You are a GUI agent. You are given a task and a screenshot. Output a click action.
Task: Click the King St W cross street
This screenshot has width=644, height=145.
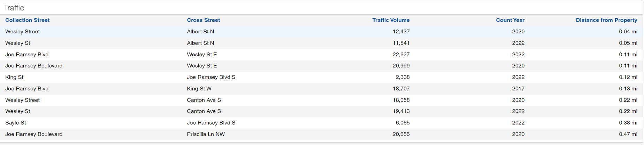pyautogui.click(x=199, y=89)
